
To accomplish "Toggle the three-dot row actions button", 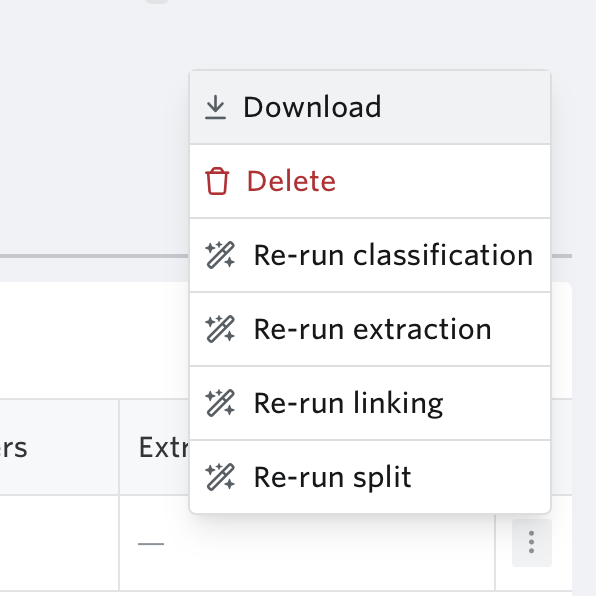I will (531, 542).
